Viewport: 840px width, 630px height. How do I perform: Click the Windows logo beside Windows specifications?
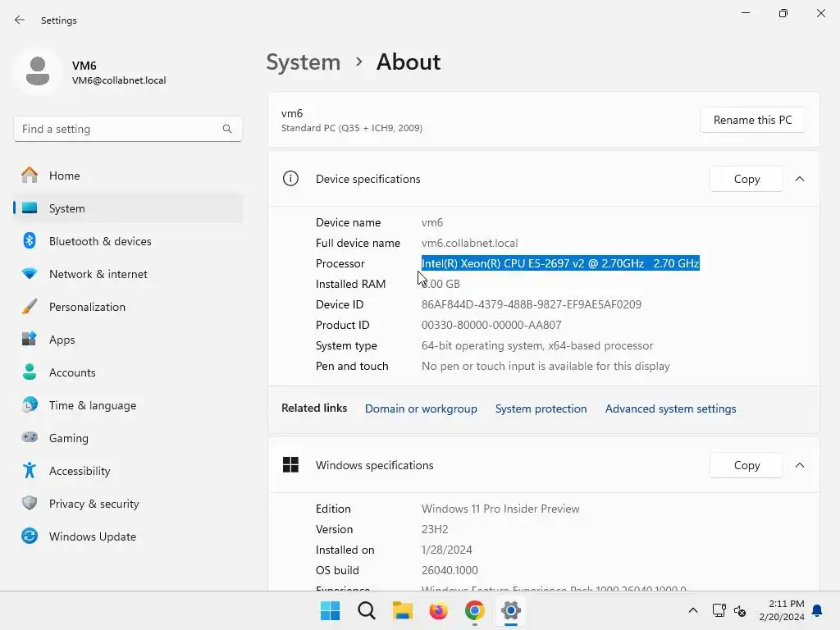tap(290, 464)
